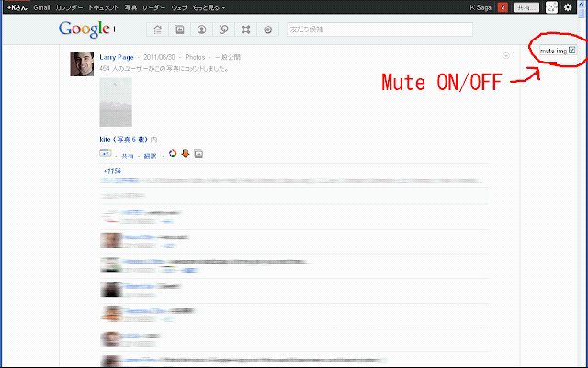This screenshot has width=588, height=368.
Task: Click the Larry Page name link
Action: coord(117,57)
